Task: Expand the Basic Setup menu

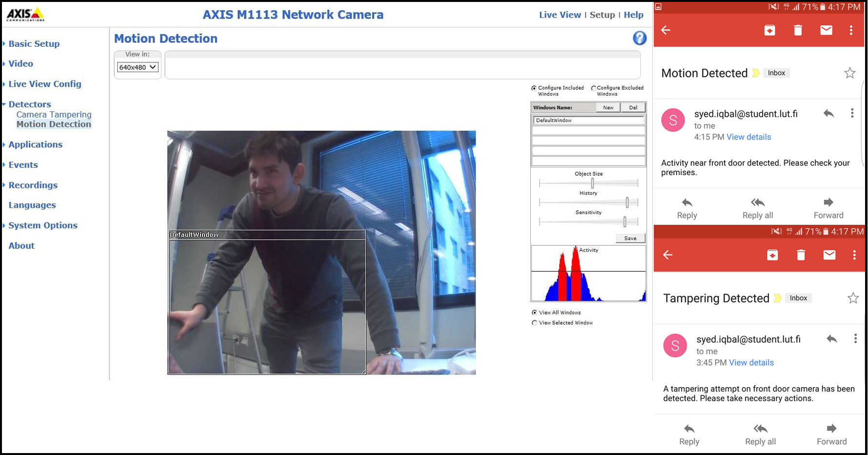Action: pos(34,43)
